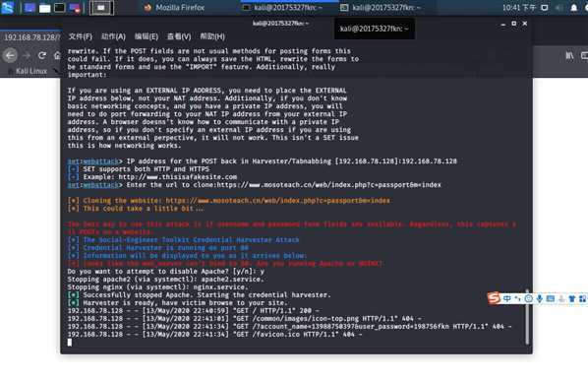Image resolution: width=588 pixels, height=380 pixels.
Task: Click the microphone voice input icon
Action: (539, 298)
